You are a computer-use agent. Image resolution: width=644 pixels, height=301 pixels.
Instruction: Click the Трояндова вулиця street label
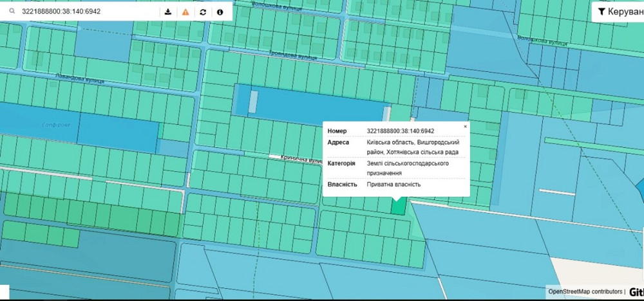pyautogui.click(x=293, y=57)
